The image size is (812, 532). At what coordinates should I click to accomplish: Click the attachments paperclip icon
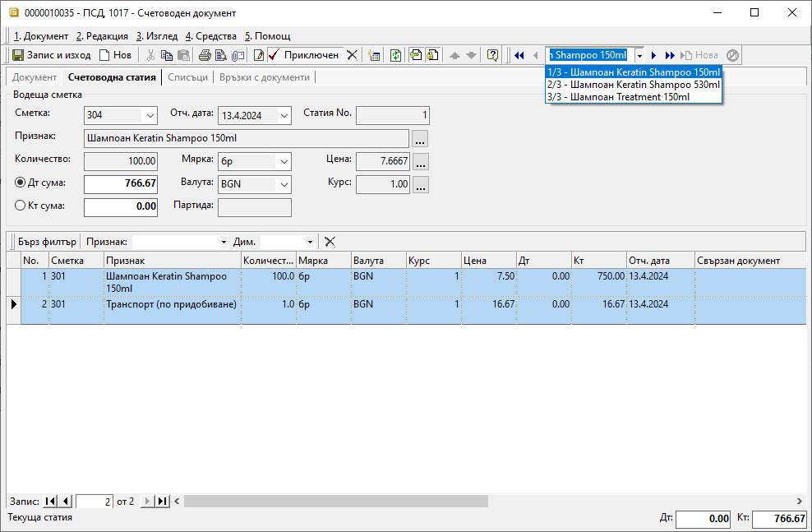(x=238, y=55)
